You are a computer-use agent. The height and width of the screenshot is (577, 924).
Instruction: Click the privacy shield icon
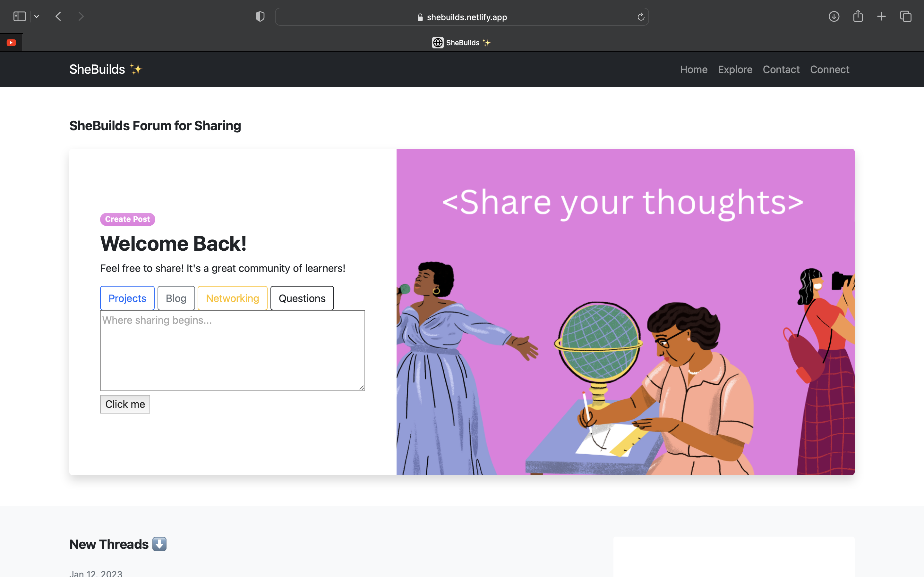click(x=260, y=16)
